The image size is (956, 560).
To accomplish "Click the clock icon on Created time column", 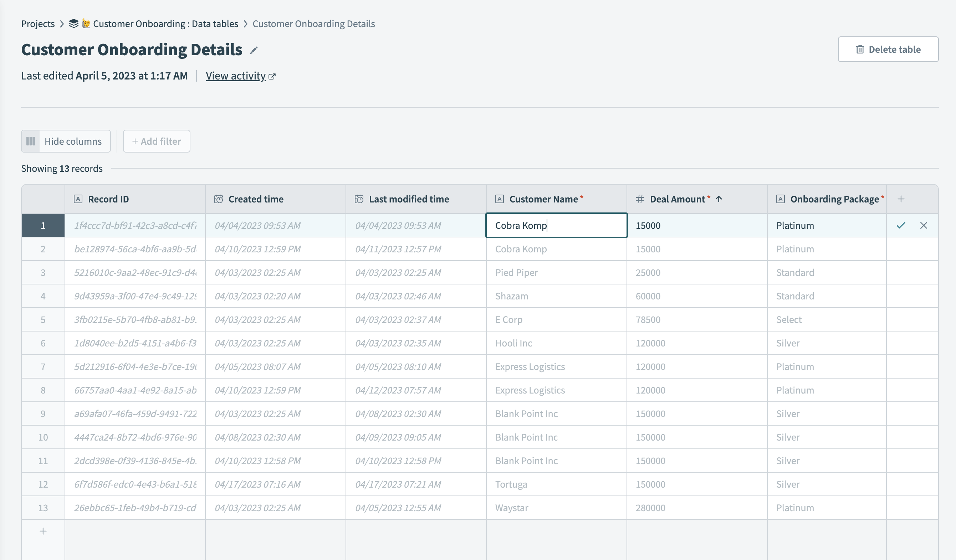I will tap(219, 199).
